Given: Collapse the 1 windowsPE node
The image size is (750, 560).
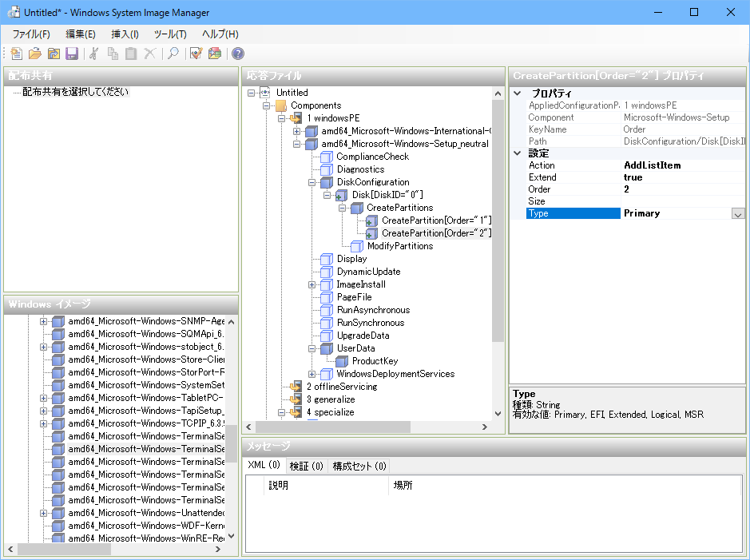Looking at the screenshot, I should 281,118.
